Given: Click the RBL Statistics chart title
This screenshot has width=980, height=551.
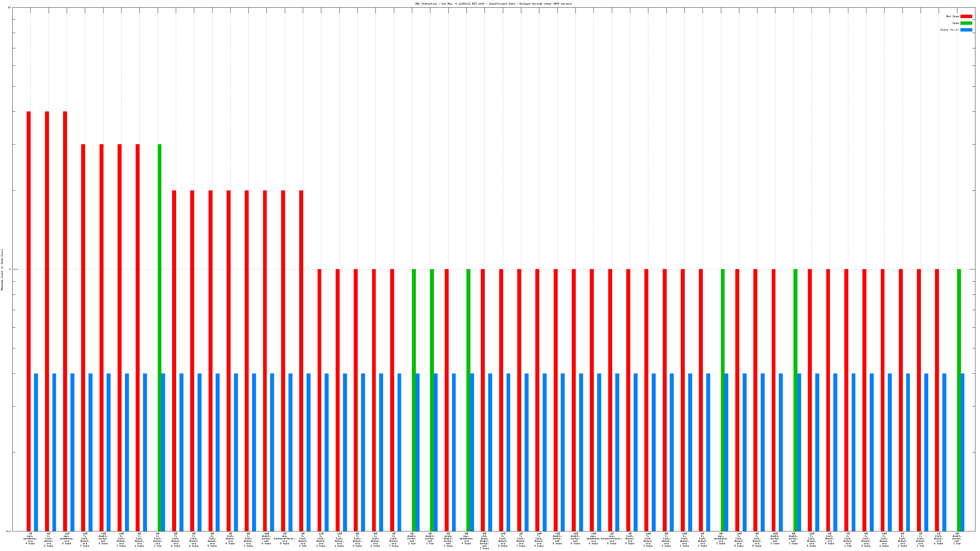Looking at the screenshot, I should pyautogui.click(x=493, y=4).
